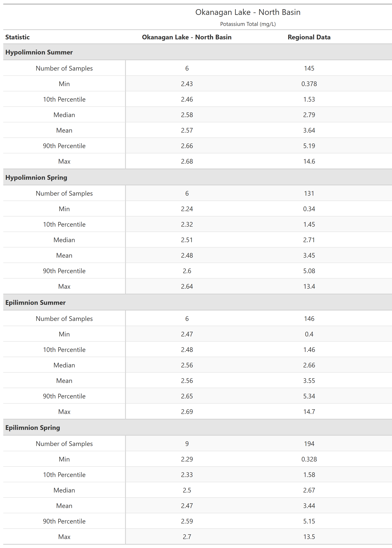The image size is (392, 548).
Task: Click the table title above Potassium Total
Action: point(248,12)
